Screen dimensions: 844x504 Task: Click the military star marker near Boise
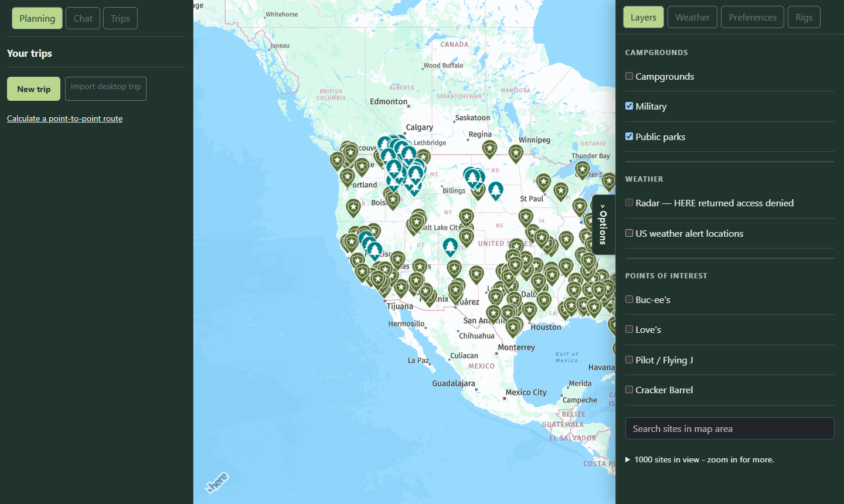[x=393, y=200]
